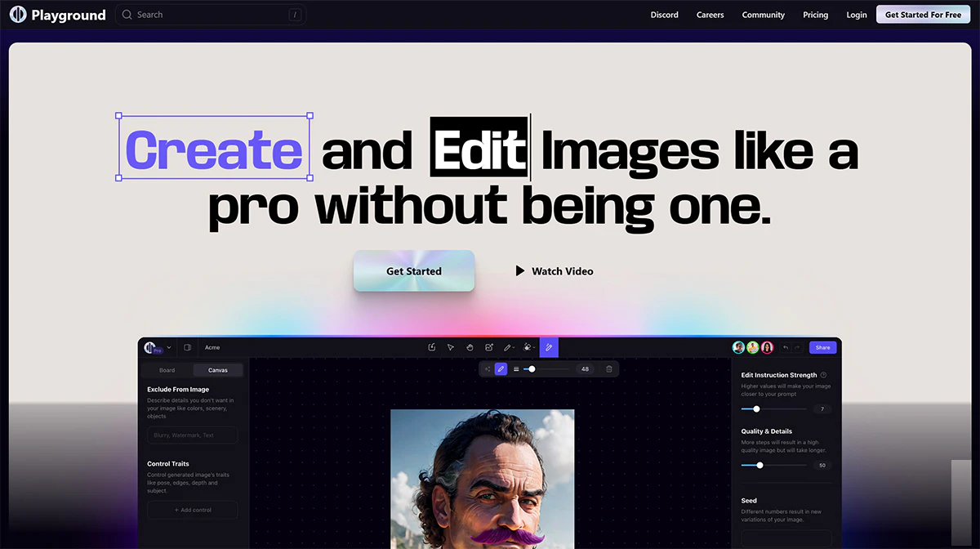Click the line thickness icon in brush bar
Screen dimensions: 980x549
pos(516,369)
